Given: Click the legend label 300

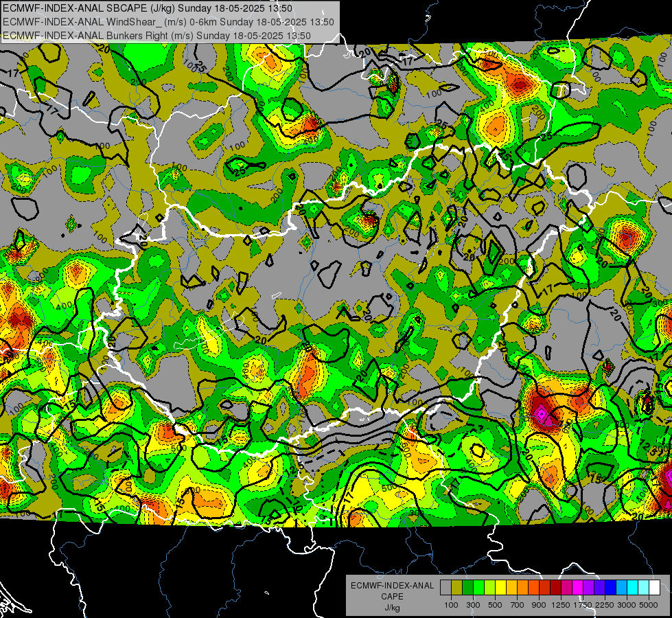Looking at the screenshot, I should 473,605.
